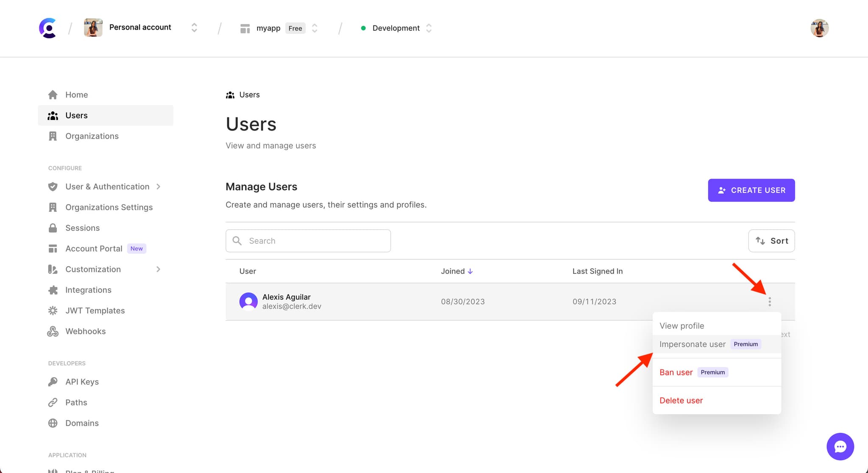Viewport: 868px width, 473px height.
Task: Click the CREATE USER button
Action: [x=751, y=190]
